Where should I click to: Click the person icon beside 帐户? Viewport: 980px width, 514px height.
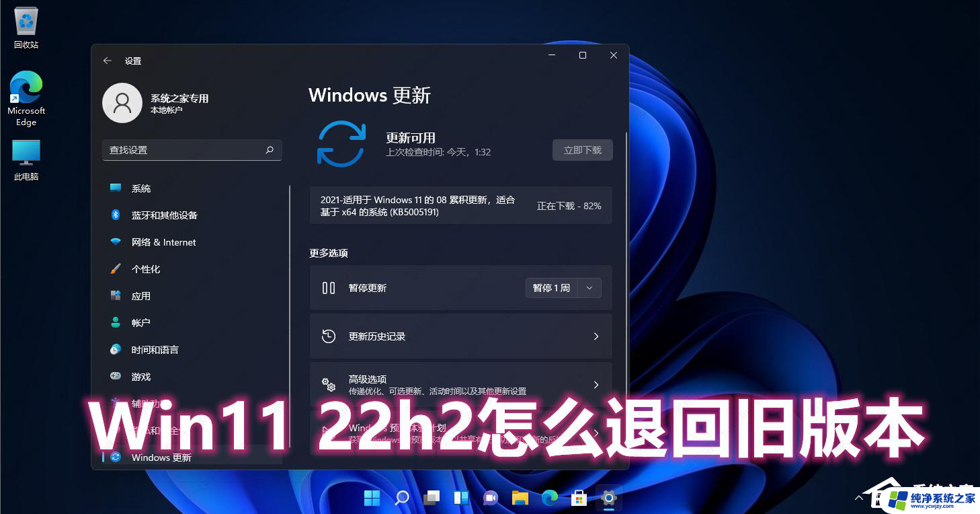pos(116,323)
